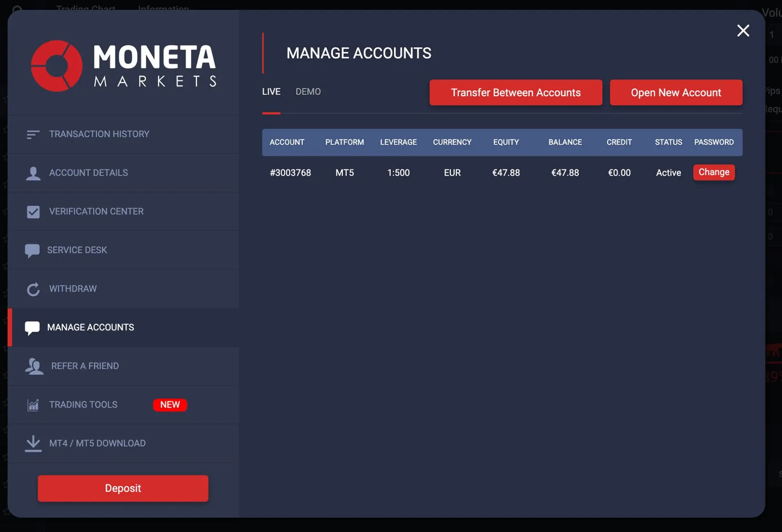
Task: Click the Account Details person icon
Action: (x=33, y=173)
